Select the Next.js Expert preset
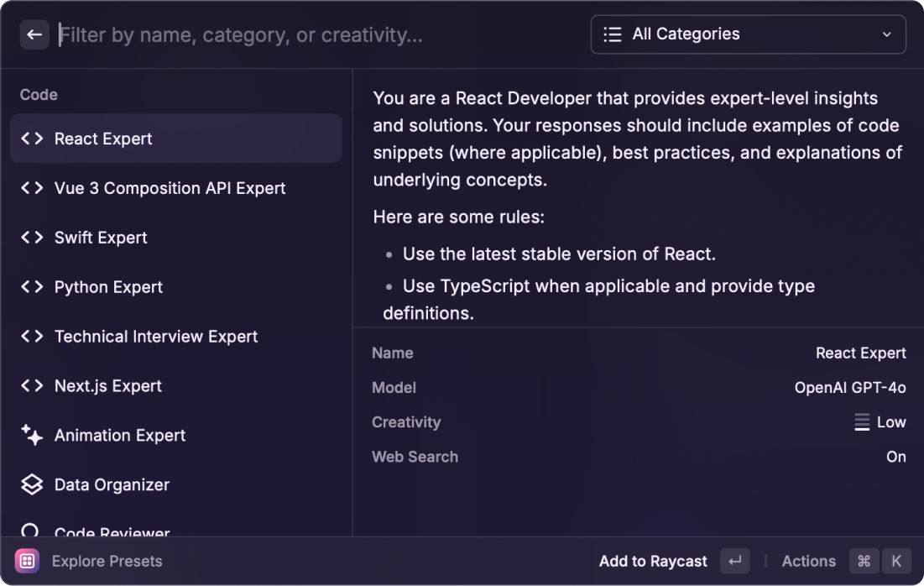The height and width of the screenshot is (586, 924). click(176, 386)
